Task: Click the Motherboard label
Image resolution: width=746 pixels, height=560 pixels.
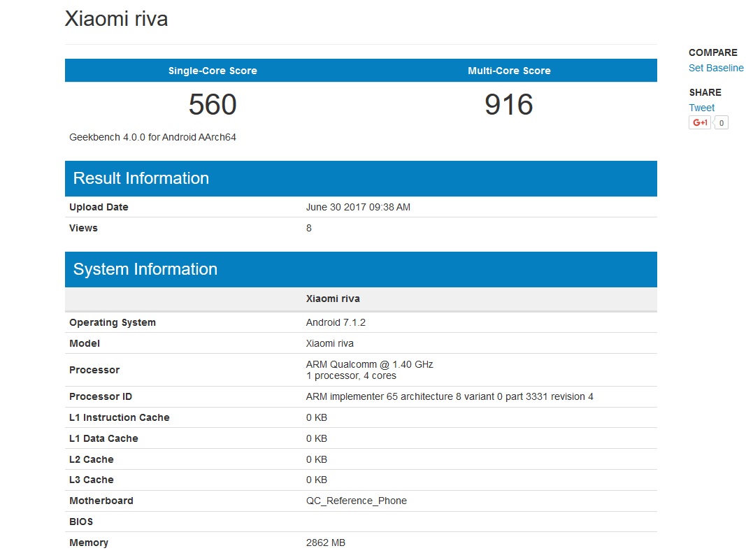Action: [x=101, y=501]
